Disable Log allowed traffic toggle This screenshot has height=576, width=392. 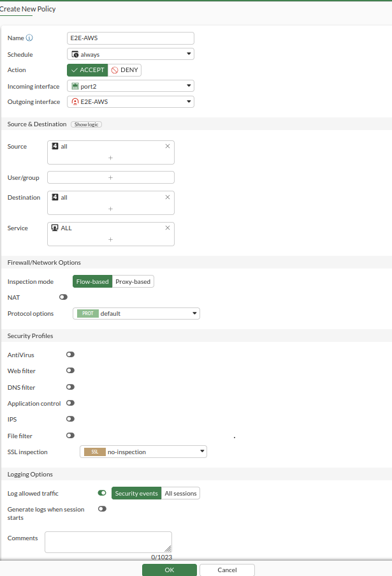(x=102, y=493)
